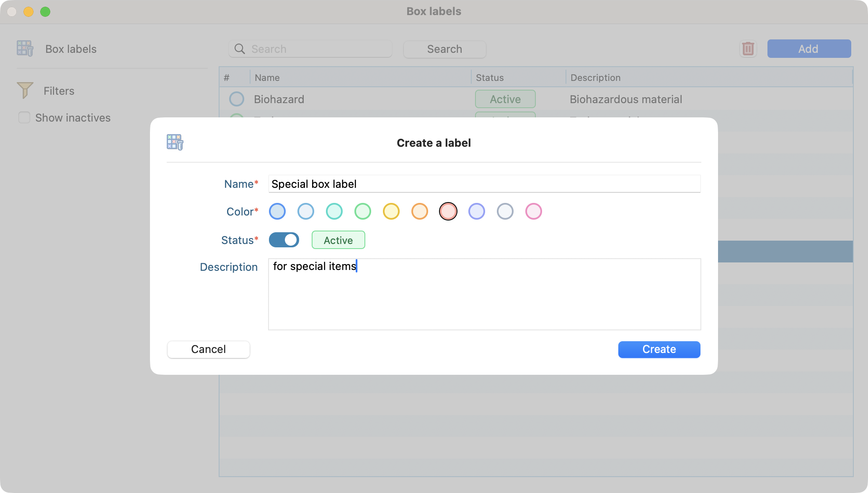868x493 pixels.
Task: Choose the green color swatch
Action: 362,212
